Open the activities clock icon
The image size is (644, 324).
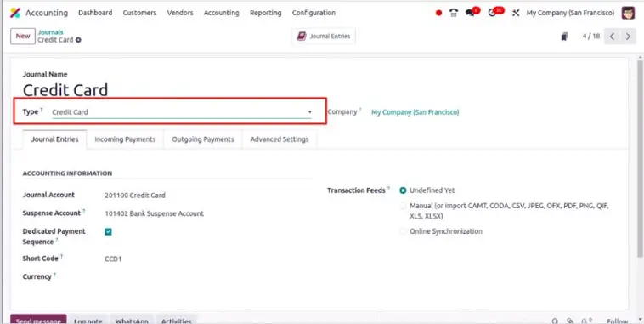click(493, 13)
